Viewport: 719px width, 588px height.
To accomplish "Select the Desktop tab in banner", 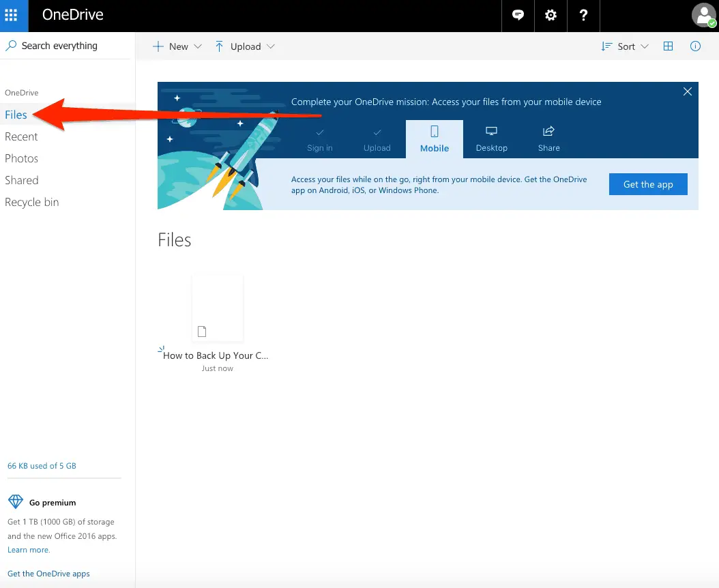I will 492,139.
